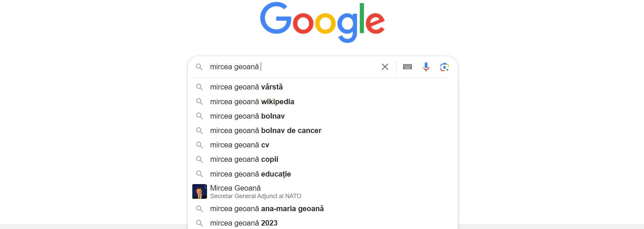Select suggestion 'mircea geoană vârstă'
Image resolution: width=644 pixels, height=229 pixels.
pos(247,87)
